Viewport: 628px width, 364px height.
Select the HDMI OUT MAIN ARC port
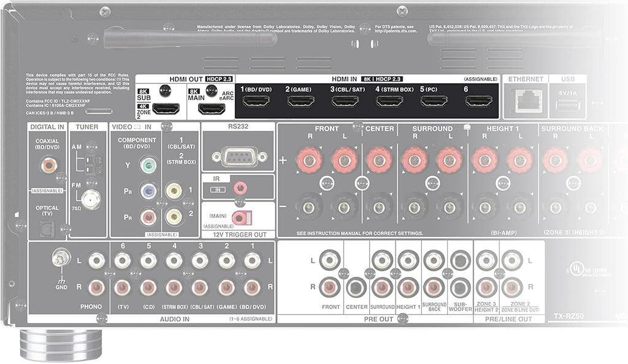click(212, 109)
